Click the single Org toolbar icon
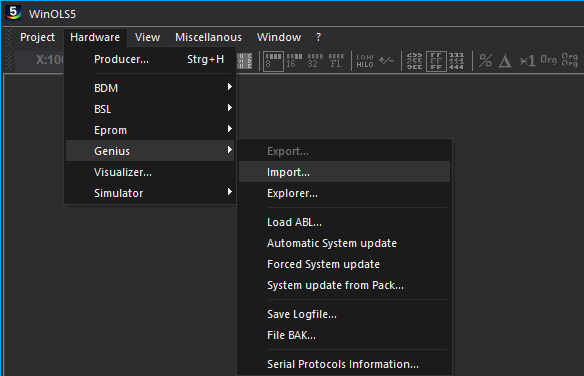 click(x=548, y=60)
